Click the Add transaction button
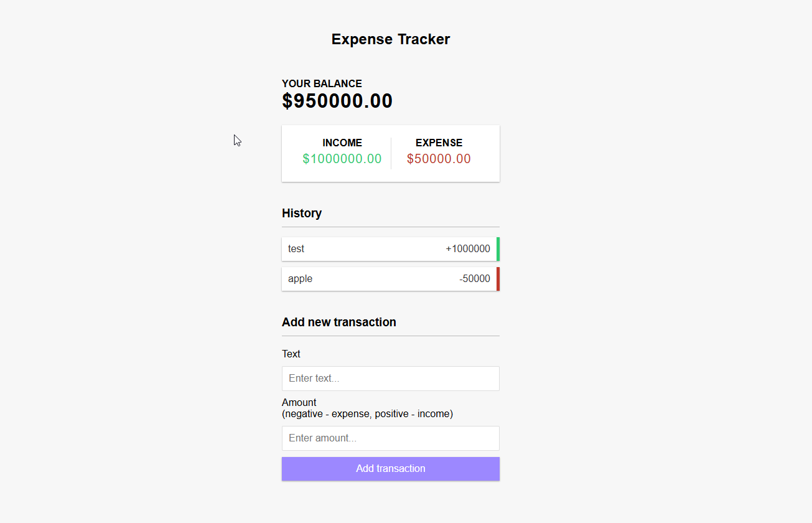This screenshot has width=812, height=523. pos(390,469)
